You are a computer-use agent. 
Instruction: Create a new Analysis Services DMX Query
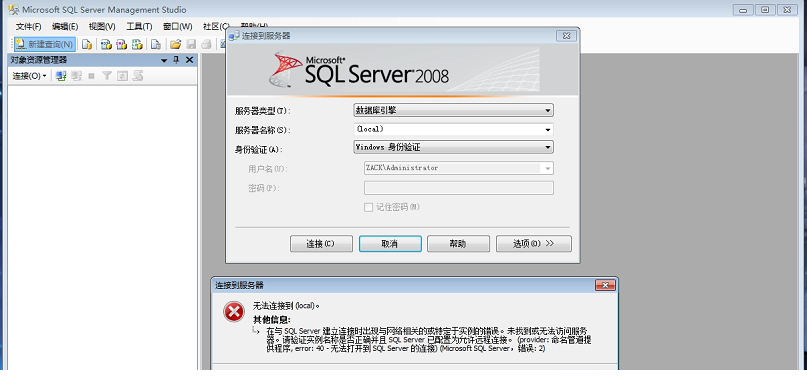click(x=121, y=44)
